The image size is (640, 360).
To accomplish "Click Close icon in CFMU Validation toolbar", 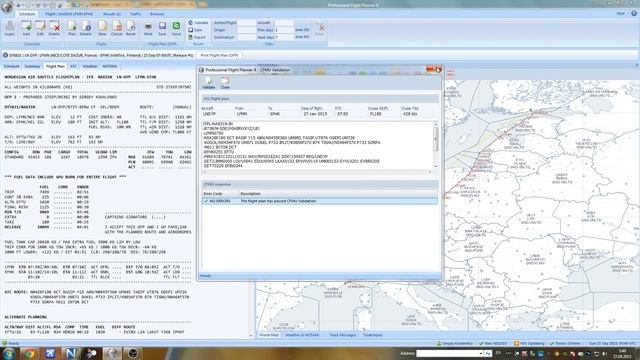I will (225, 82).
